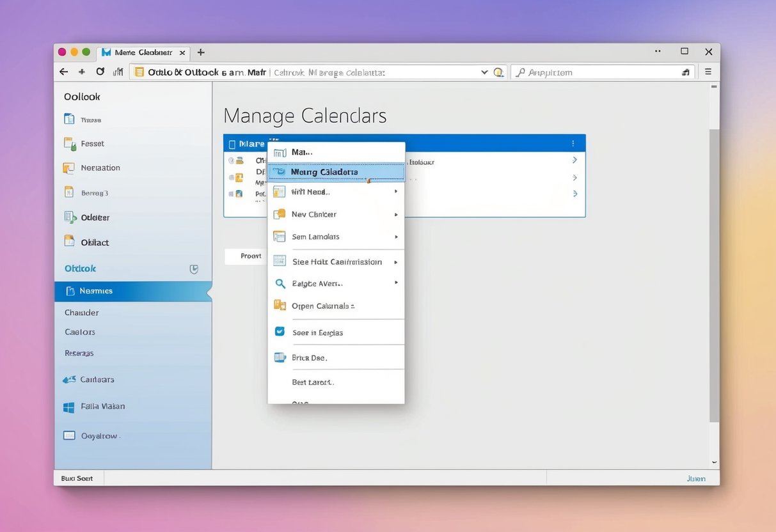The width and height of the screenshot is (776, 532).
Task: Click the New Calendar icon in the menu
Action: coord(280,214)
